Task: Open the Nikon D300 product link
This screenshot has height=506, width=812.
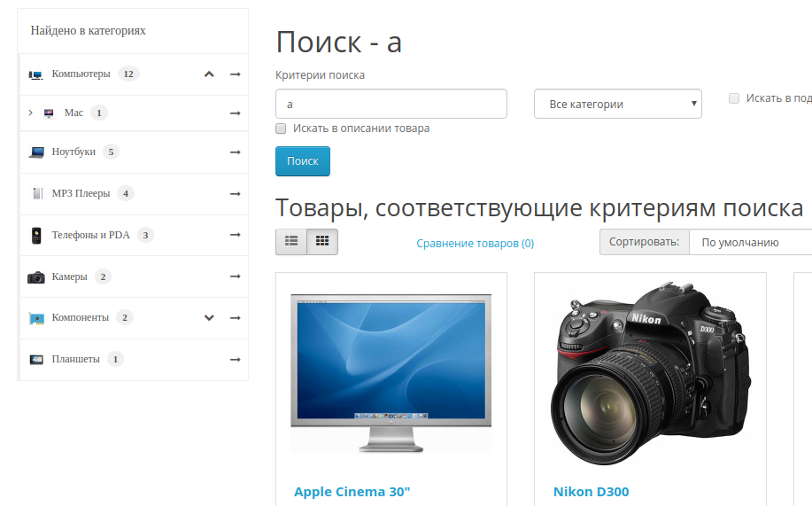Action: pyautogui.click(x=591, y=492)
